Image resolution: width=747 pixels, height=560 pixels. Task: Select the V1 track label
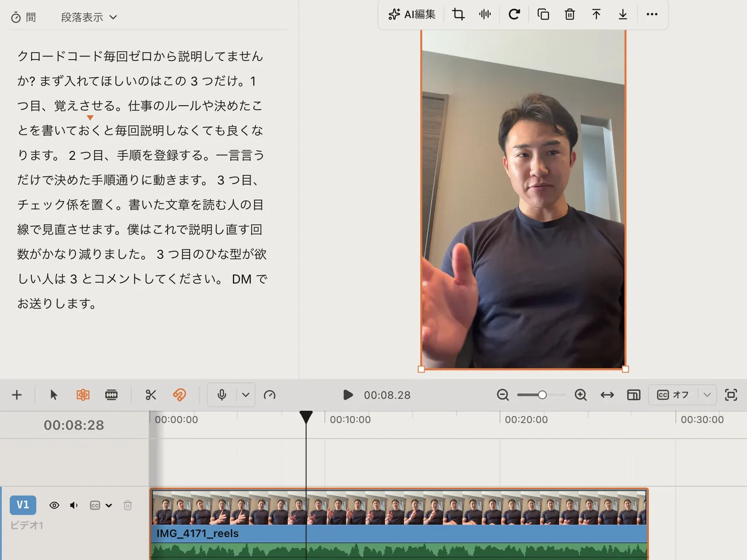click(x=23, y=505)
